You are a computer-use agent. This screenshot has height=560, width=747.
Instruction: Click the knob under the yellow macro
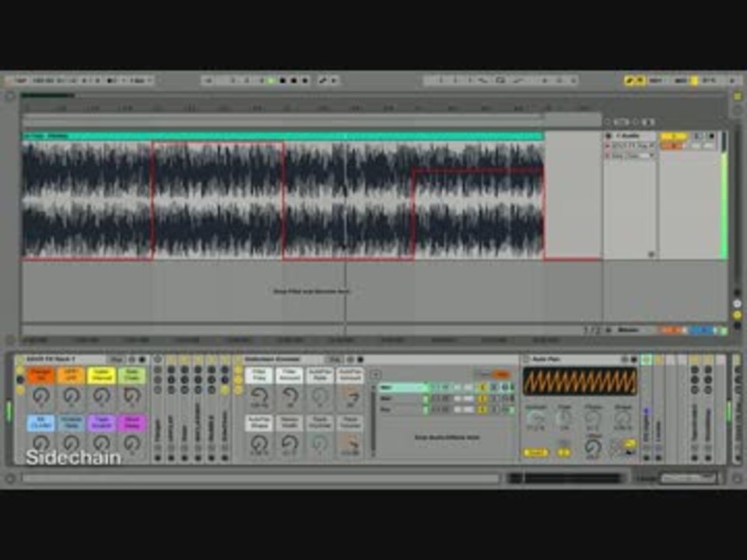[x=101, y=396]
